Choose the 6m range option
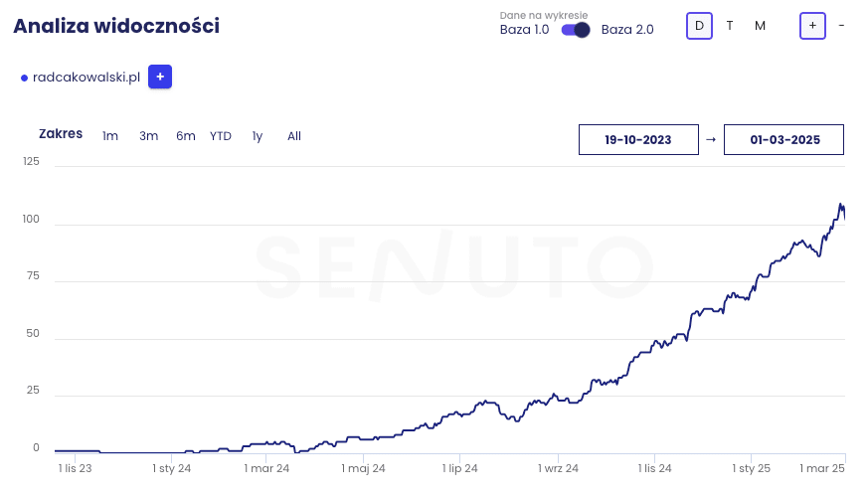The image size is (868, 495). [186, 136]
